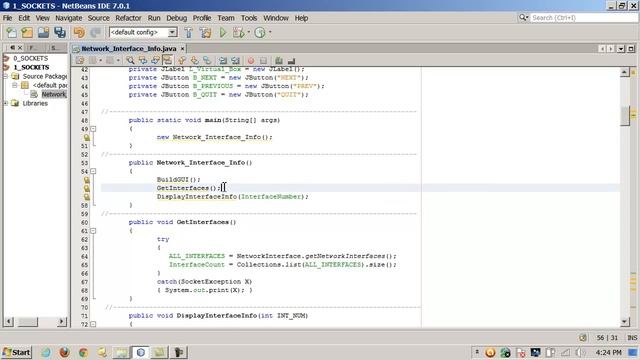Click the New Project toolbar icon
Viewport: 640px width, 360px height.
(27, 32)
